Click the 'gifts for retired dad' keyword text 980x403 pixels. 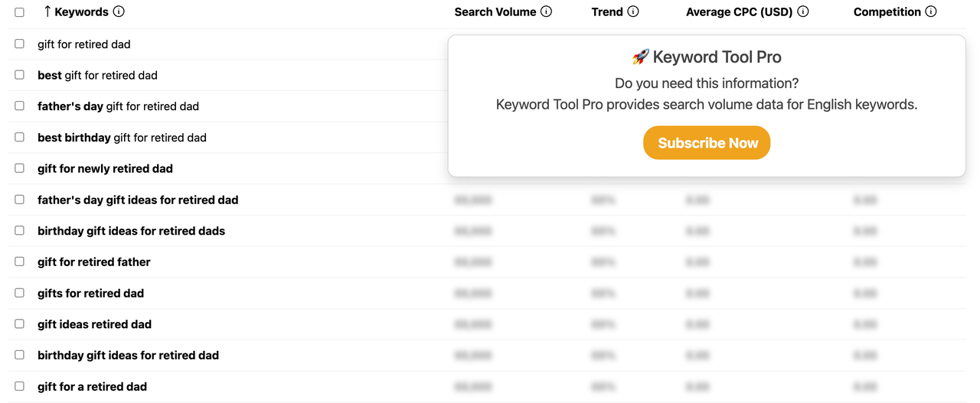click(90, 293)
